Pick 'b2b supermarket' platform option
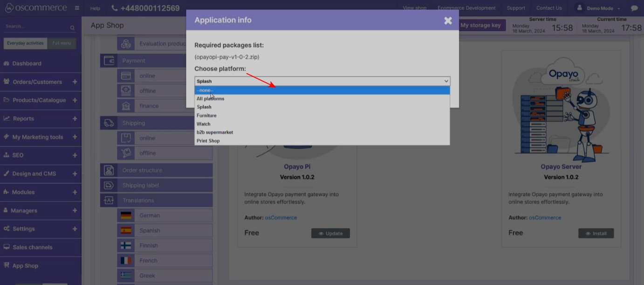The height and width of the screenshot is (285, 644). (322, 132)
